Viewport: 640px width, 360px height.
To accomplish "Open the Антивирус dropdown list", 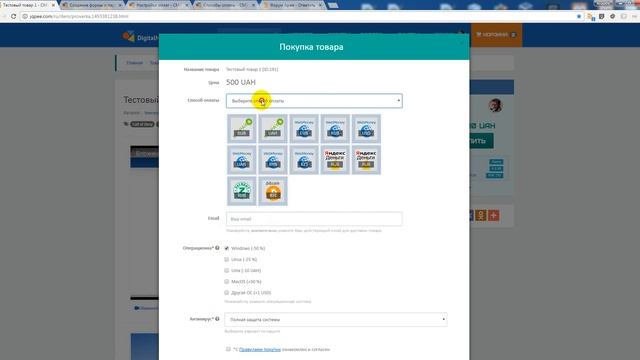I will tap(336, 320).
